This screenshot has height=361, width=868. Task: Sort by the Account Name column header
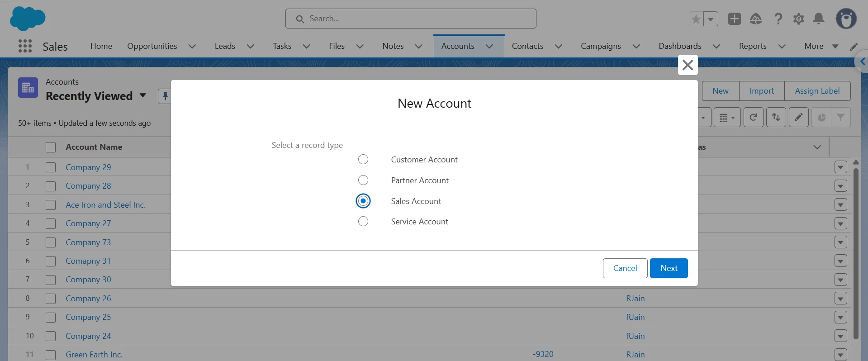94,147
